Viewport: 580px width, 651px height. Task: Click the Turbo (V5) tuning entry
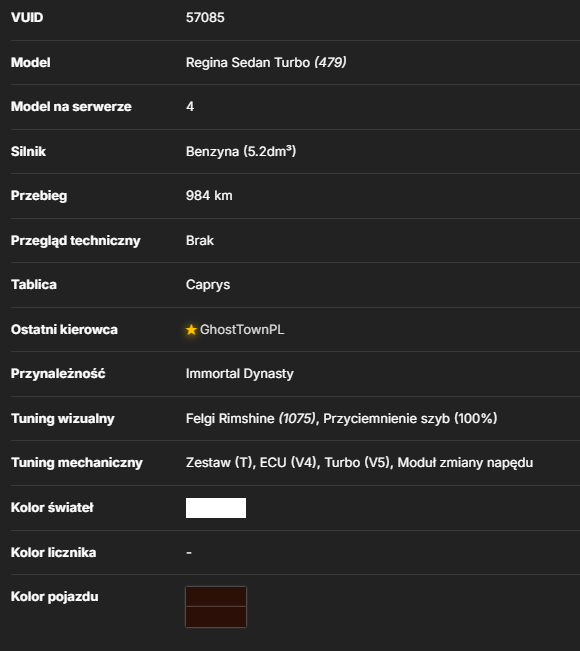[358, 463]
